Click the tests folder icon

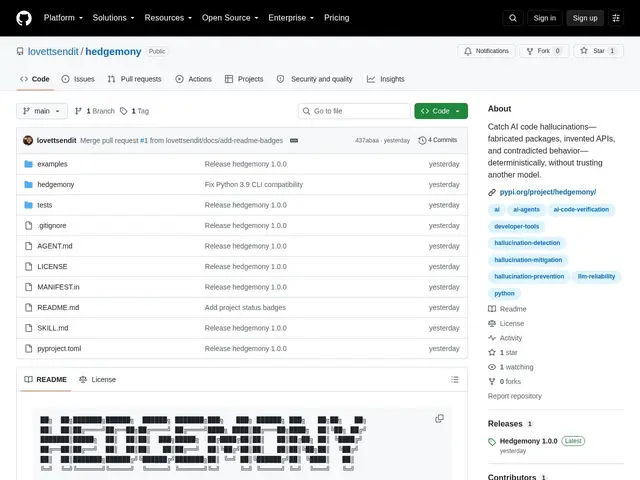29,205
